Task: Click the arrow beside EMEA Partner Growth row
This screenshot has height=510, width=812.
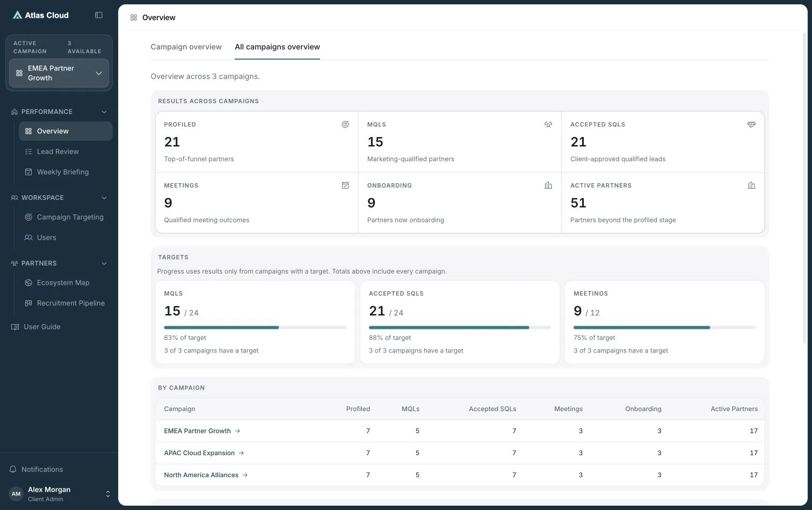Action: point(237,431)
